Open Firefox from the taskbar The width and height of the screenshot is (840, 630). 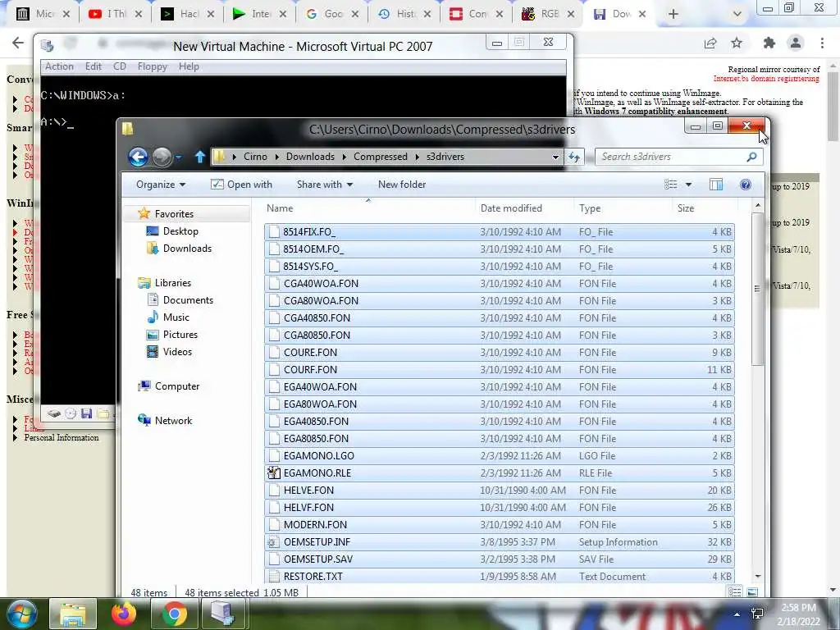point(123,614)
